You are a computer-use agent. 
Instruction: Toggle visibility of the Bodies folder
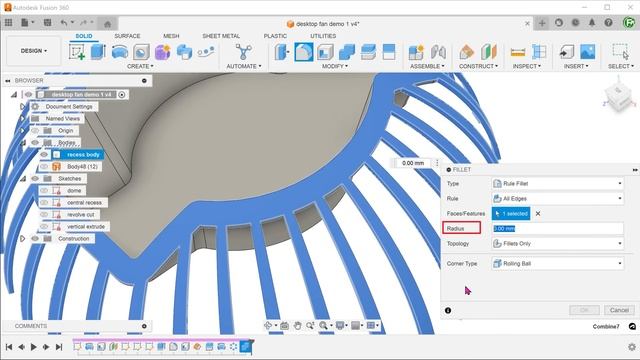pos(35,142)
